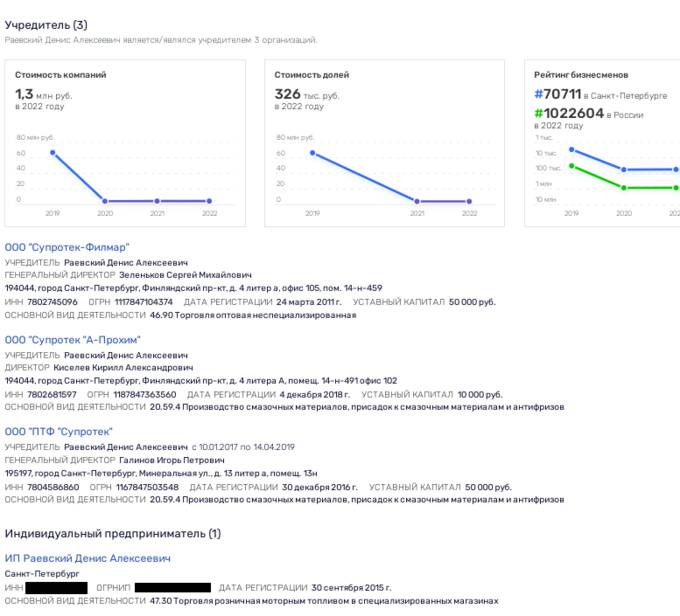Open the ООО "Супротек-Филмар" company link
680x616 pixels.
tap(67, 247)
